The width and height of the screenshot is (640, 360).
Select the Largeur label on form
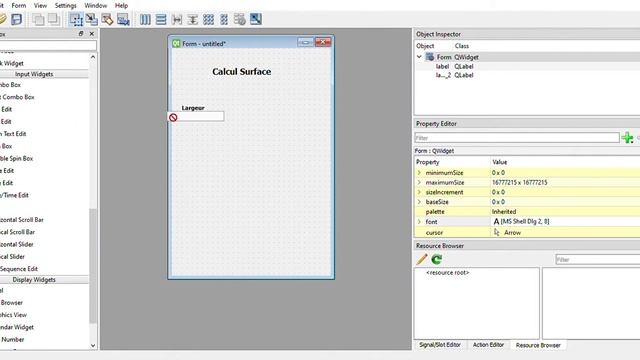pyautogui.click(x=193, y=108)
